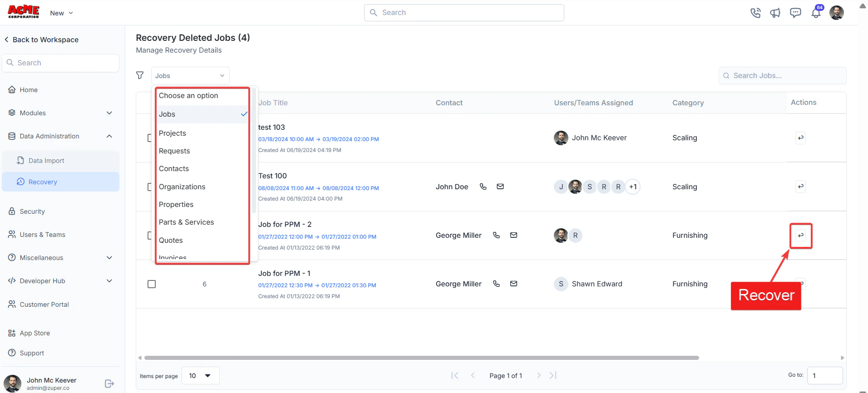
Task: Click the dropdown list vertical scrollbar
Action: pos(254,151)
